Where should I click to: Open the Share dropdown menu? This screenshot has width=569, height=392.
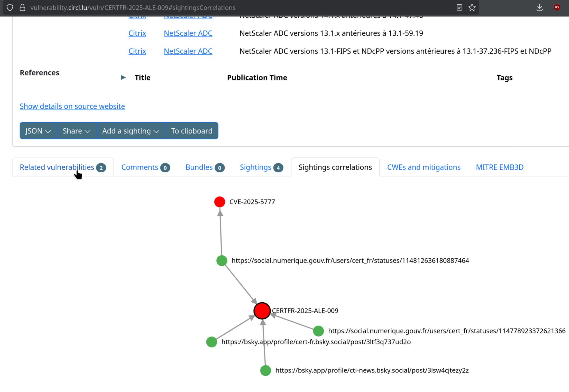tap(77, 131)
